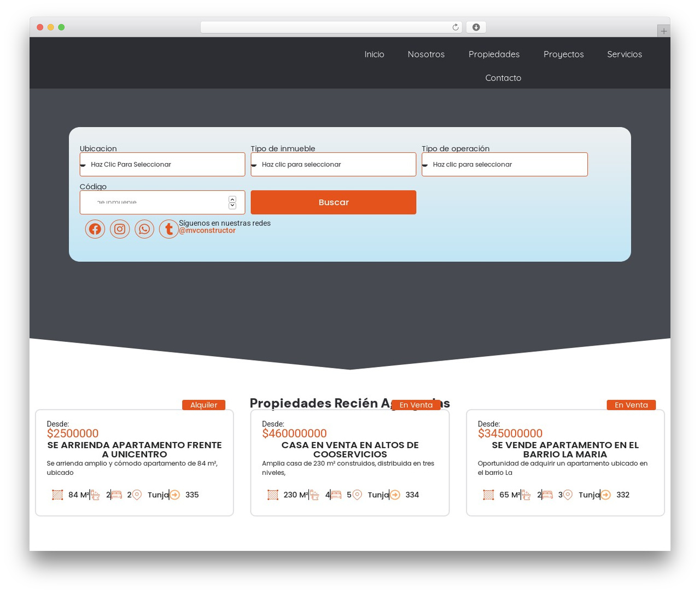Open a new browser tab with plus

663,31
